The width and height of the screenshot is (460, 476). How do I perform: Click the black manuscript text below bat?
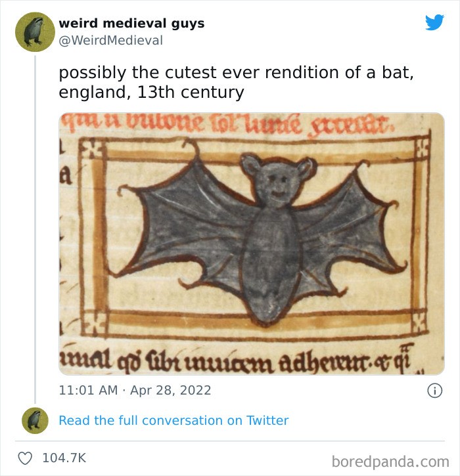coord(243,359)
